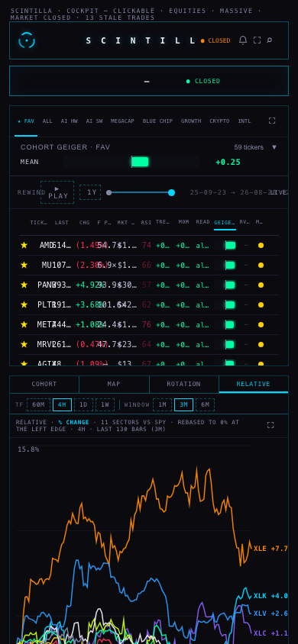Set window to 6M

(x=205, y=404)
